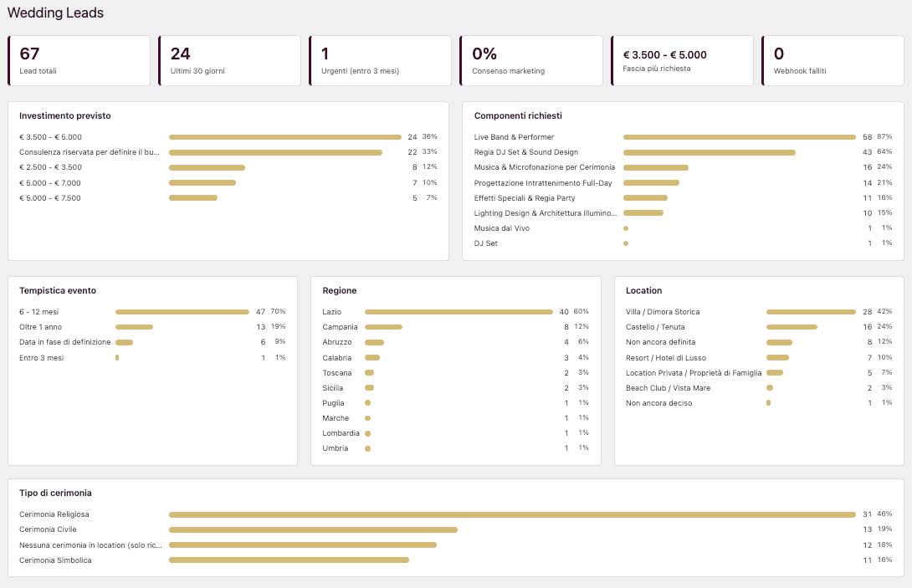
Task: Click 'Data in fase di definizione' label
Action: (x=65, y=343)
